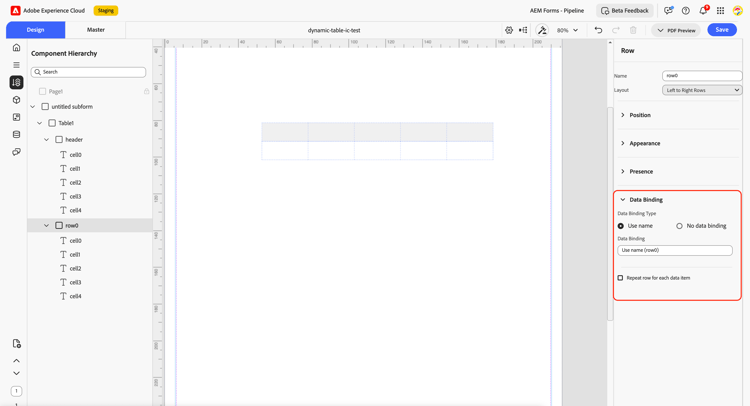
Task: Click the hierarchy Search field
Action: pyautogui.click(x=88, y=72)
